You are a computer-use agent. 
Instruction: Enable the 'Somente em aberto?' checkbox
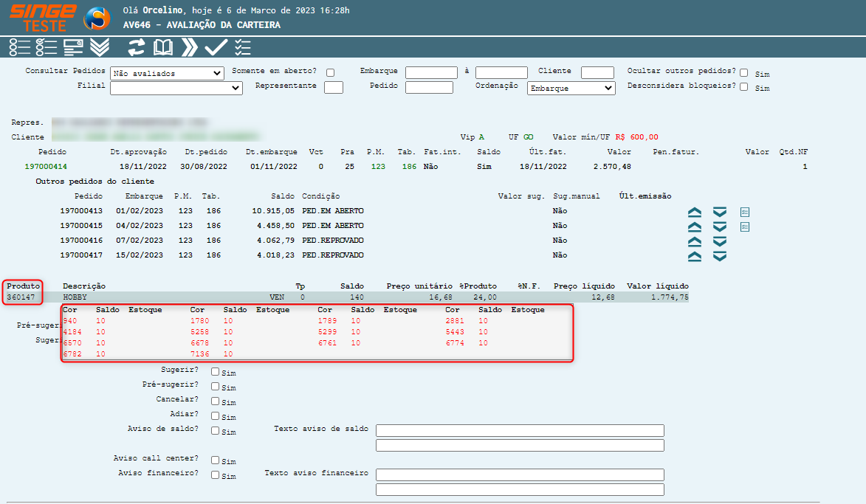click(330, 72)
